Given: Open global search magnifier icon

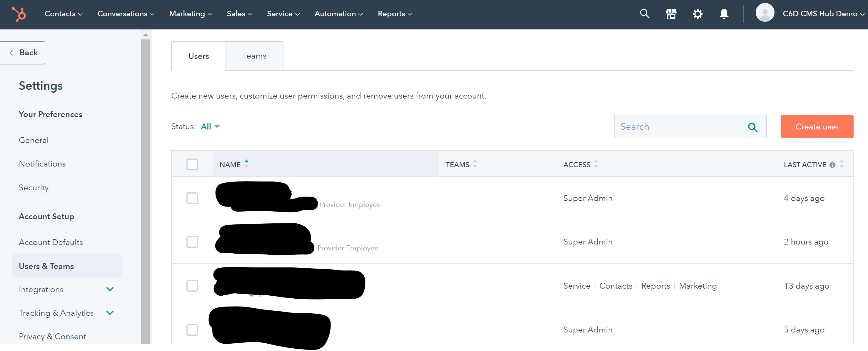Looking at the screenshot, I should click(644, 14).
